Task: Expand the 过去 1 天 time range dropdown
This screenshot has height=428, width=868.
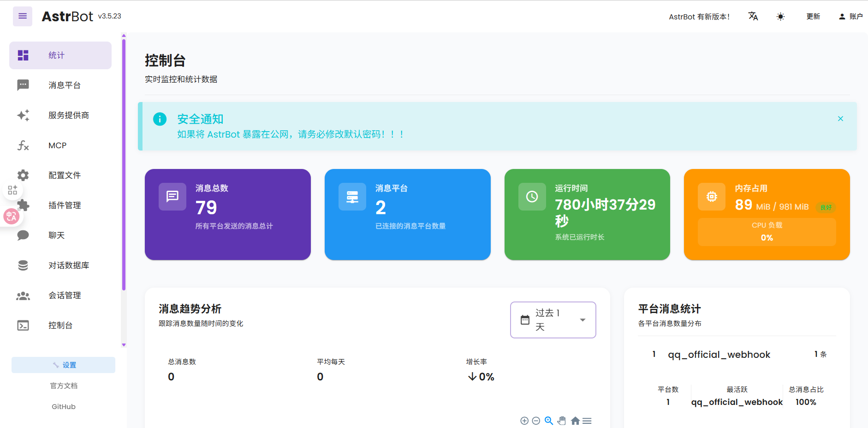Action: click(553, 320)
